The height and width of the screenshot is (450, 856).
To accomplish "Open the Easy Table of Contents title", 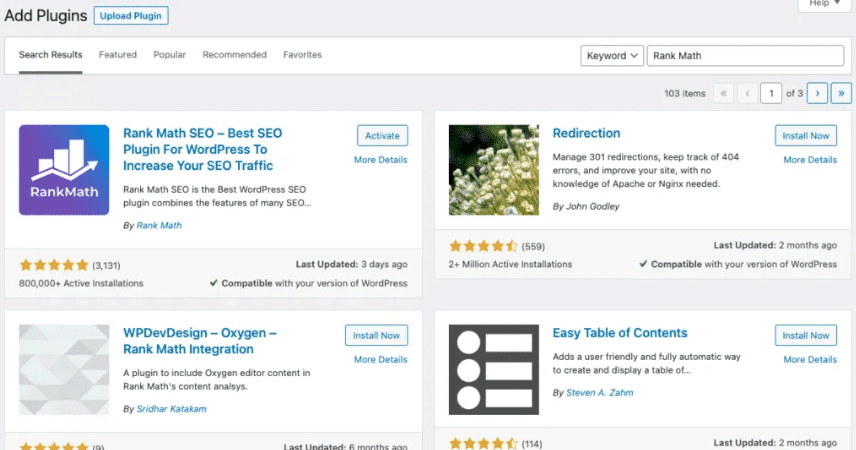I will 620,333.
